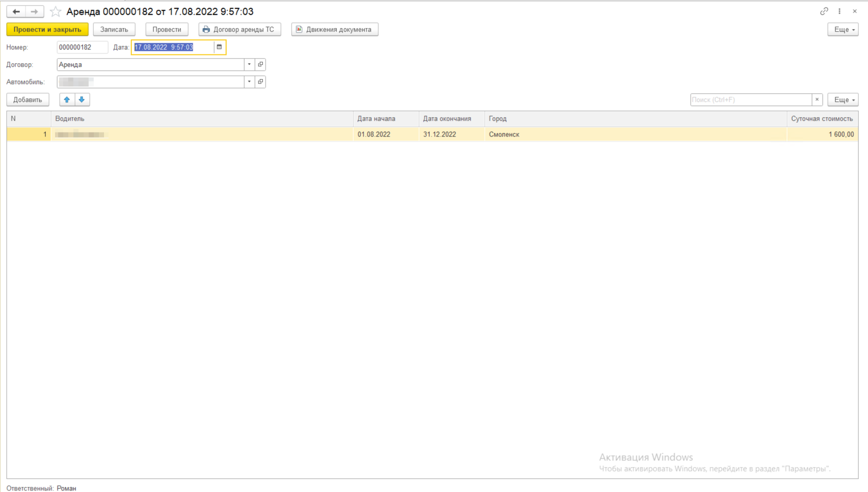Image resolution: width=868 pixels, height=492 pixels.
Task: Click the forward navigation arrow
Action: click(x=34, y=11)
